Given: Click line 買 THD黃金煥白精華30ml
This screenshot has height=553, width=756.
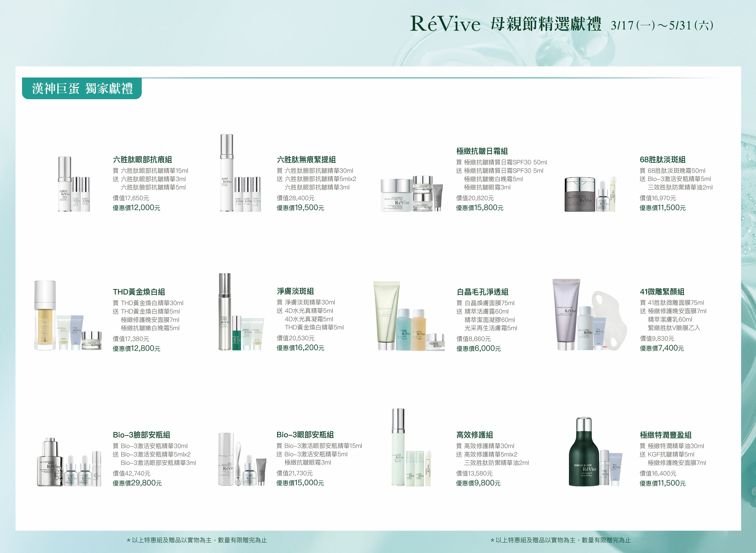Looking at the screenshot, I should 148,303.
